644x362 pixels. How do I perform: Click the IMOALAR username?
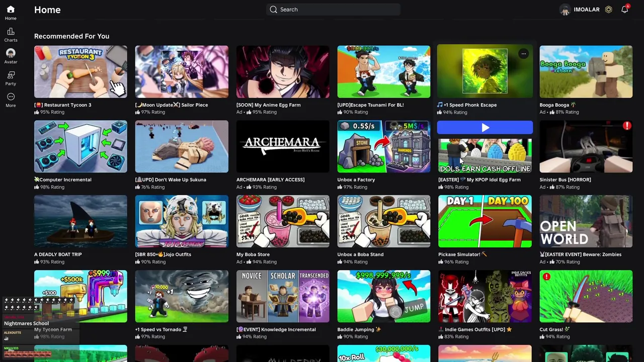[x=586, y=9]
